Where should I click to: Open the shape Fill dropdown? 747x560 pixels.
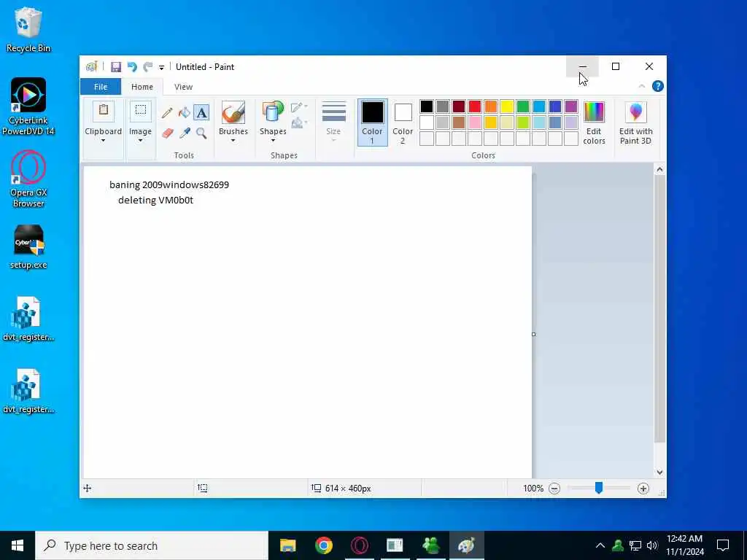pos(298,123)
